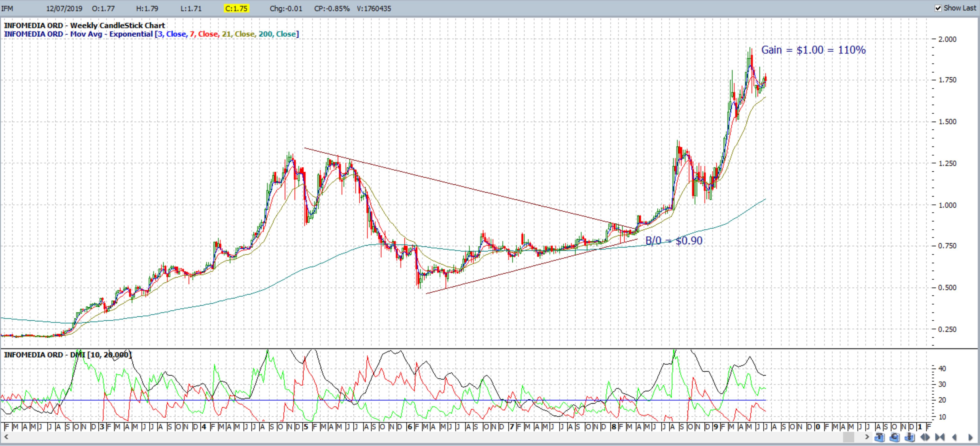Viewport: 980px width, 446px height.
Task: Click the expand chart arrows icon
Action: pyautogui.click(x=925, y=437)
